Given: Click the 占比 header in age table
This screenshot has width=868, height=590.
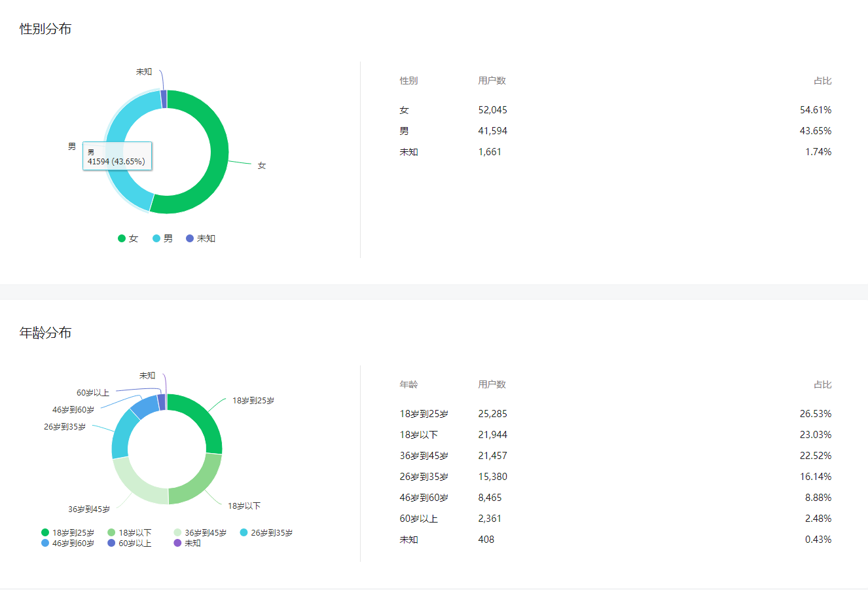Looking at the screenshot, I should (823, 384).
